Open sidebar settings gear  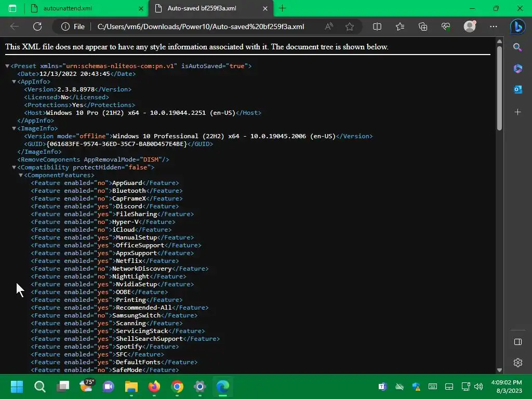518,363
